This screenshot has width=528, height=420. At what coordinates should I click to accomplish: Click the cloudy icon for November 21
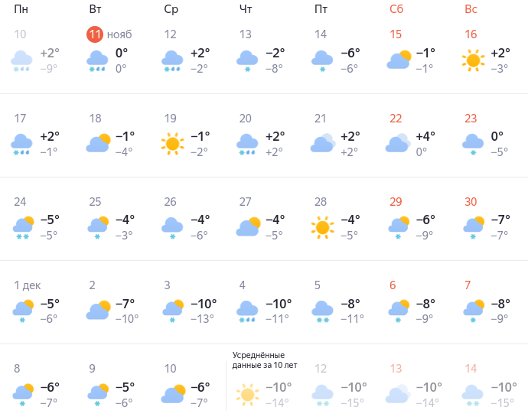click(322, 144)
